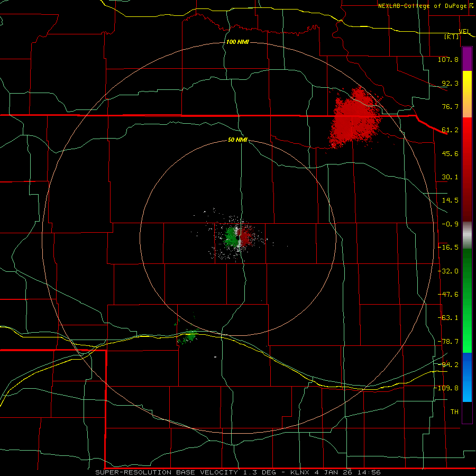Screen dimensions: 476x476
Task: Click the dark red outbound echo at radar center
Action: click(246, 236)
